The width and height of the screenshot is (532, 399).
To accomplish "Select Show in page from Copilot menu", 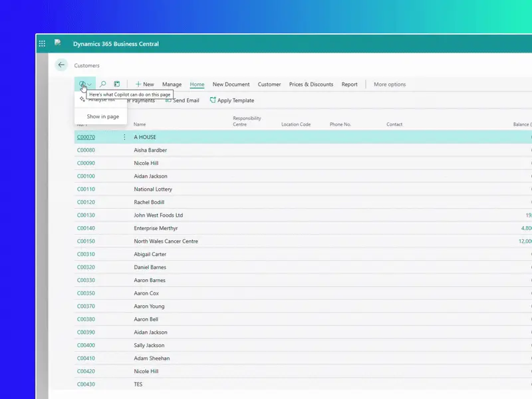I will click(x=102, y=116).
